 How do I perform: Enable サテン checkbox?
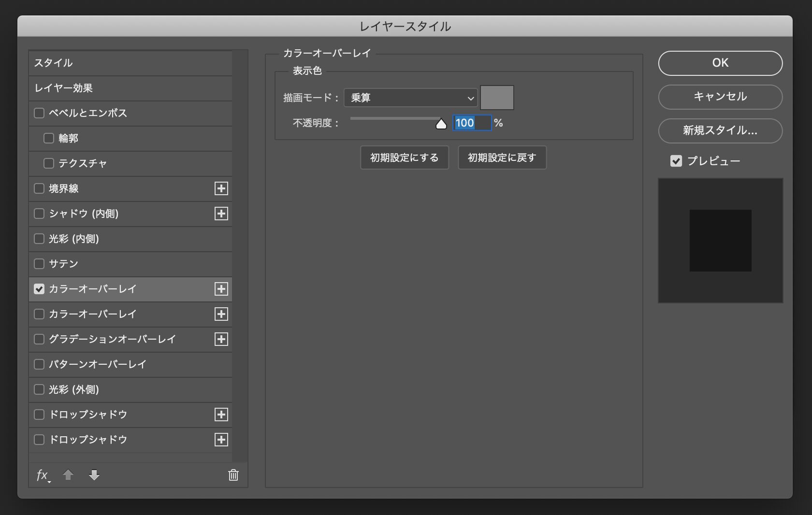pyautogui.click(x=39, y=264)
